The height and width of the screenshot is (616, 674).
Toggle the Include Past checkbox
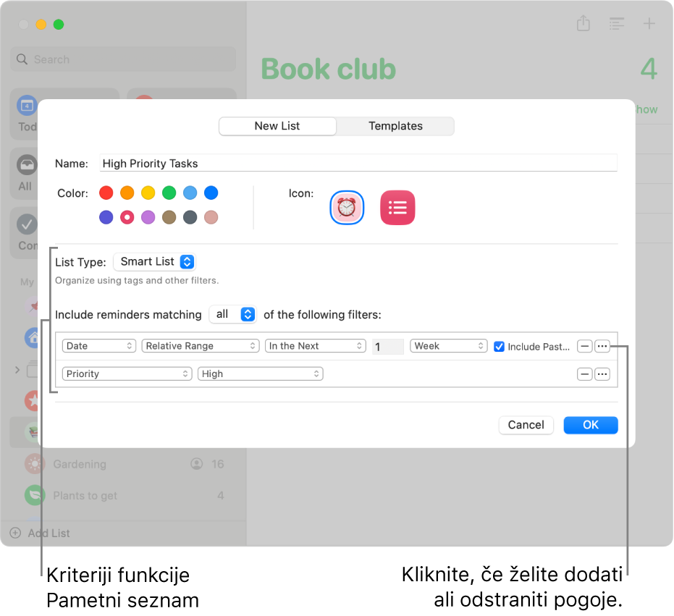(499, 347)
